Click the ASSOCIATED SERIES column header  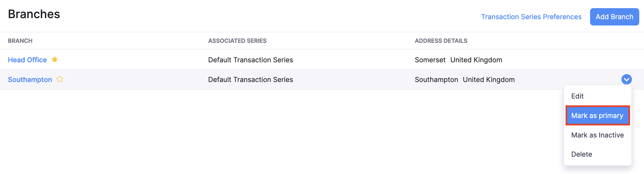click(237, 41)
